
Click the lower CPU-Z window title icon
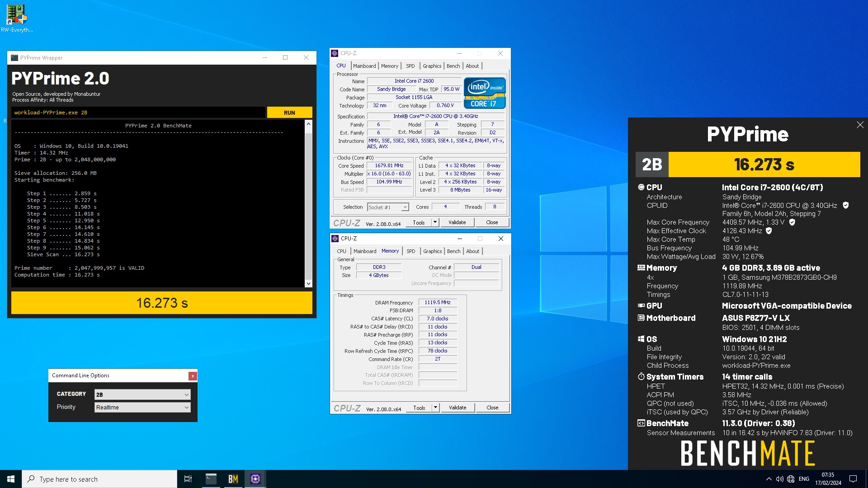pos(335,239)
